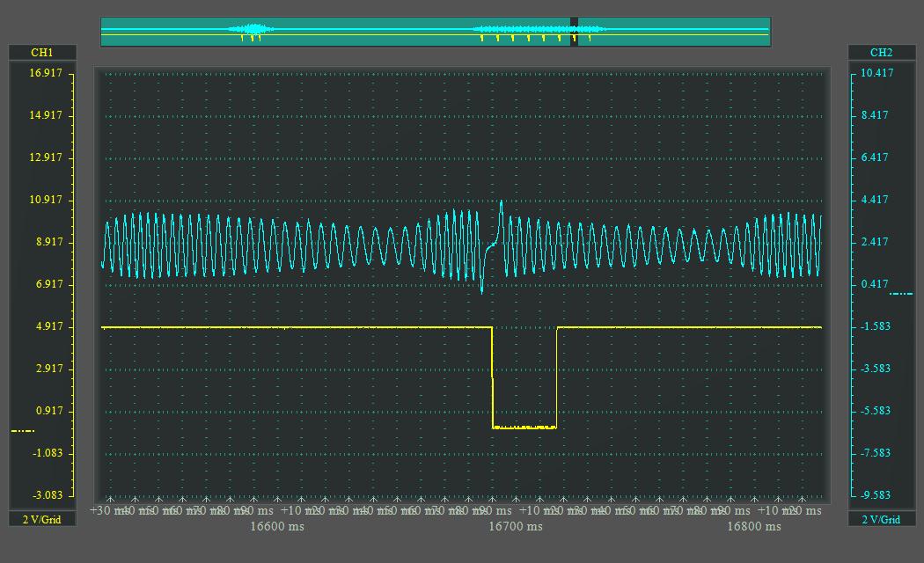Click cyan waveform's tallest peak spike
Screen dimensions: 924x563
coord(502,202)
